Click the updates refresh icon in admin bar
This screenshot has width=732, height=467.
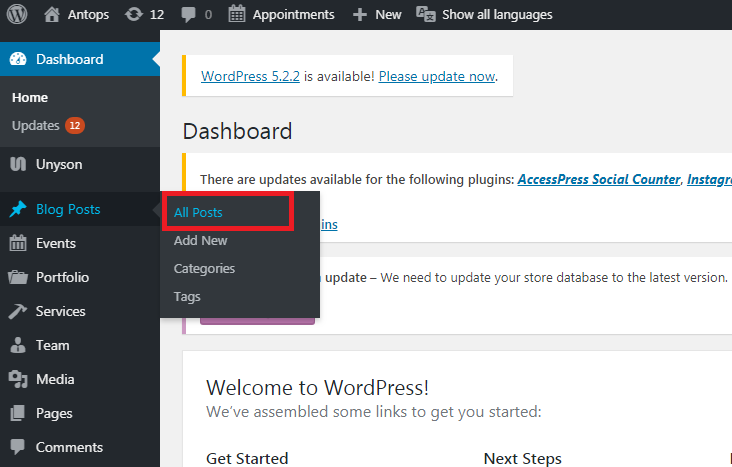click(134, 14)
